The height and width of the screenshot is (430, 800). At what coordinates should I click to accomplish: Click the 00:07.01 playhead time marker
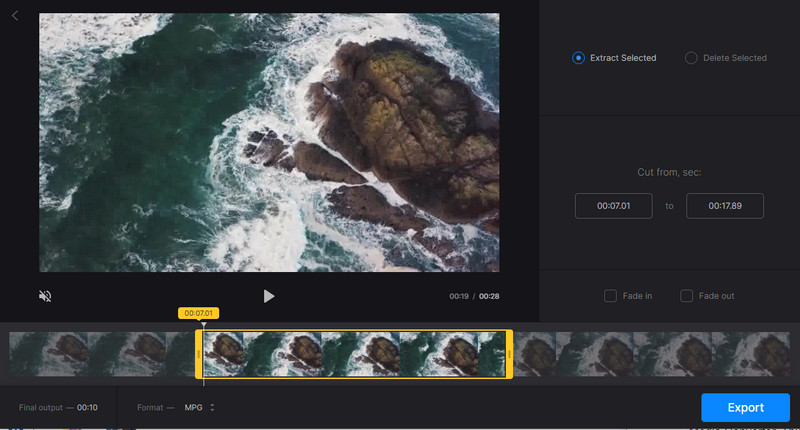(198, 313)
